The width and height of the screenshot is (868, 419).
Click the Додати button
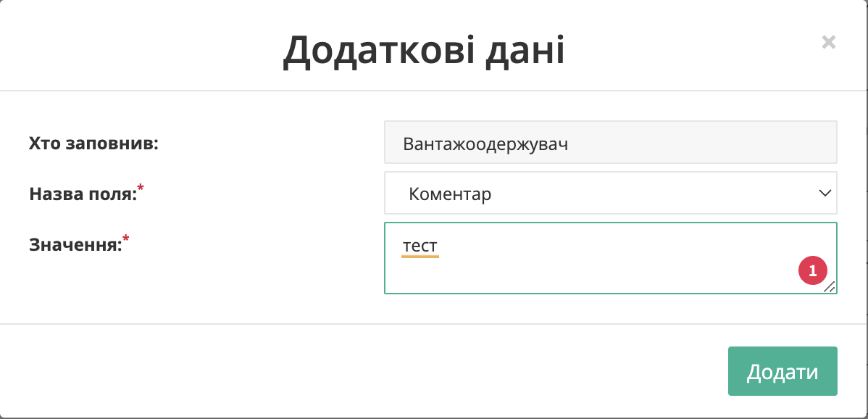pyautogui.click(x=783, y=371)
